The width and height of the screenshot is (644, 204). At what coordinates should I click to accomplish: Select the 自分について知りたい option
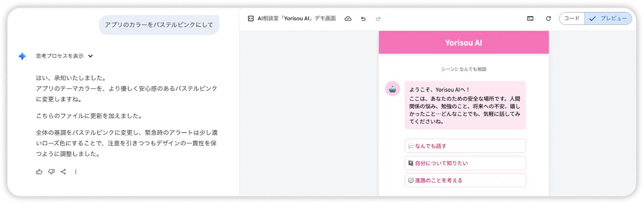[x=465, y=163]
